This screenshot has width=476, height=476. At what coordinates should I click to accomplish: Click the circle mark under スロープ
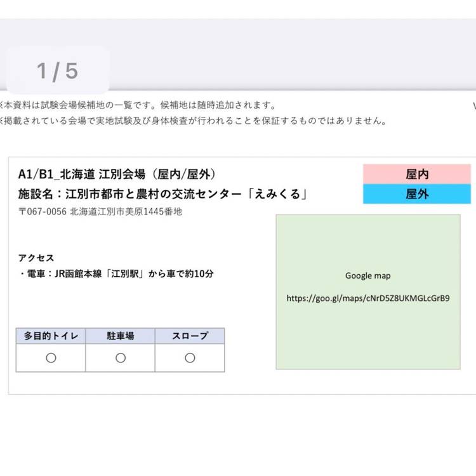tap(190, 358)
